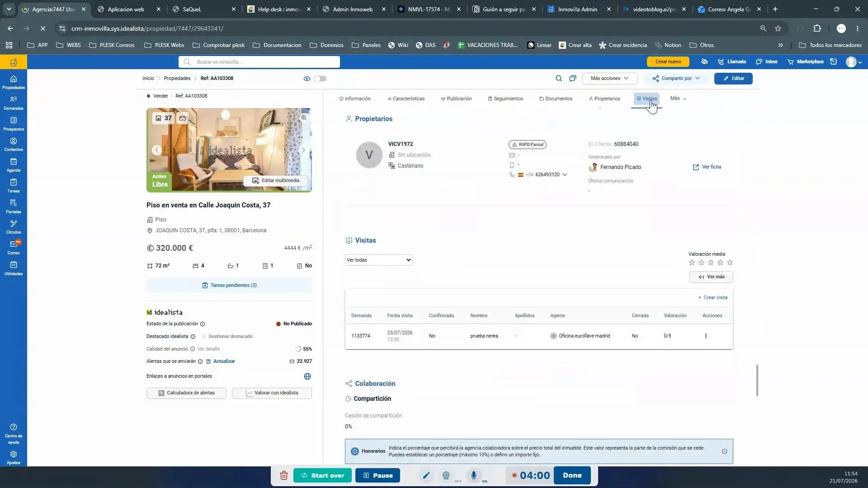The height and width of the screenshot is (488, 868).
Task: Expand the Más acciones dropdown
Action: [x=610, y=79]
